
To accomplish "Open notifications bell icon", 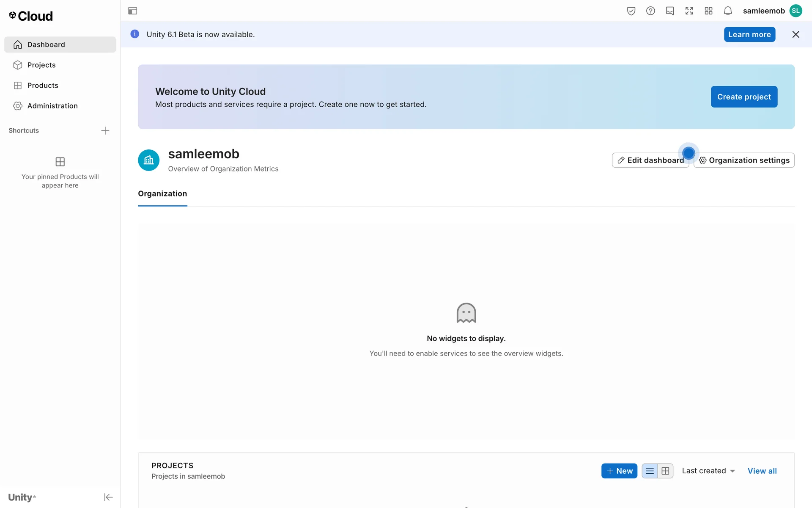I will coord(728,11).
